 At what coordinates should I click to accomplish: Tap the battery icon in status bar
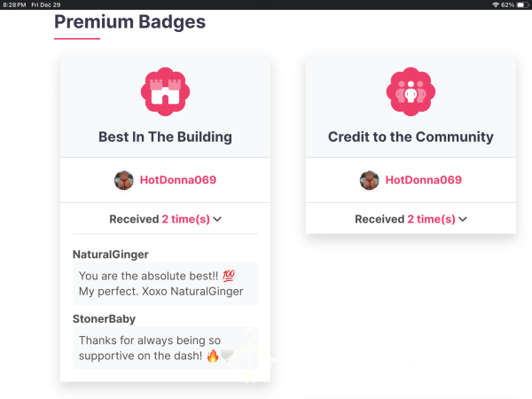point(521,4)
